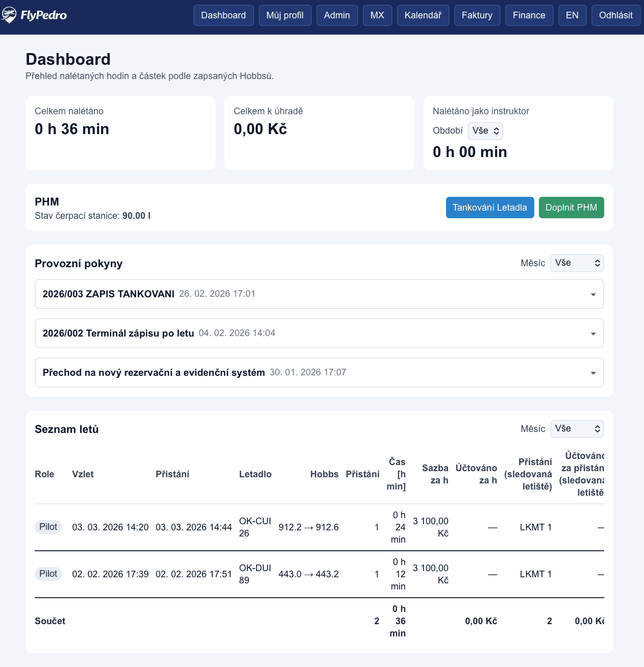The image size is (644, 667).
Task: Go to the Faktury section
Action: (x=477, y=15)
